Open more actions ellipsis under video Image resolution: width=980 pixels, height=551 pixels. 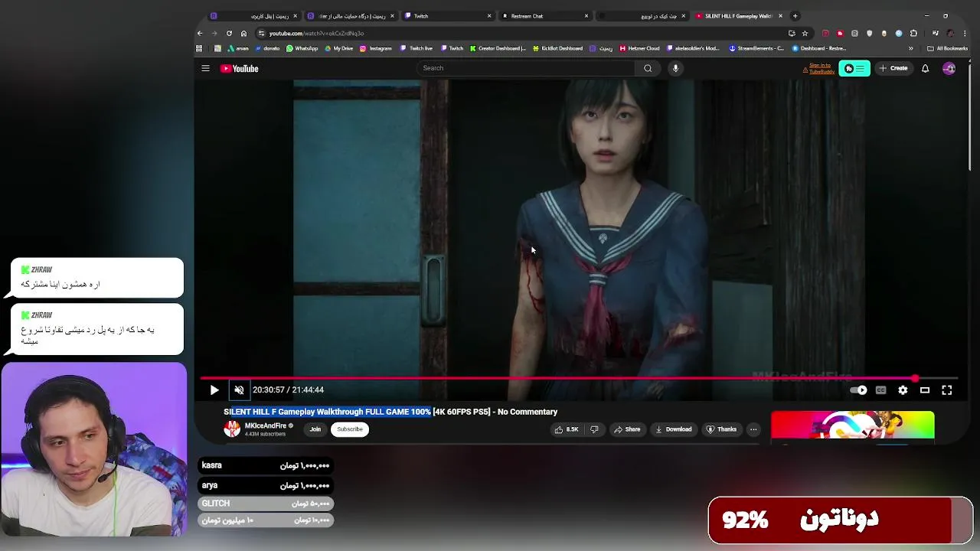[753, 429]
